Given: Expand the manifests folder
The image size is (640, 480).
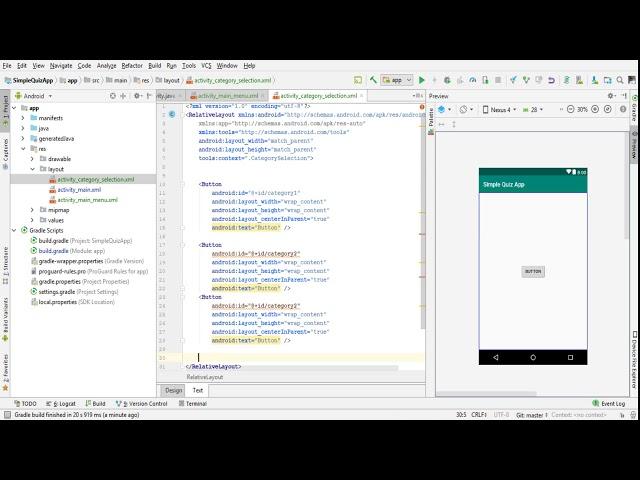Looking at the screenshot, I should pyautogui.click(x=23, y=118).
